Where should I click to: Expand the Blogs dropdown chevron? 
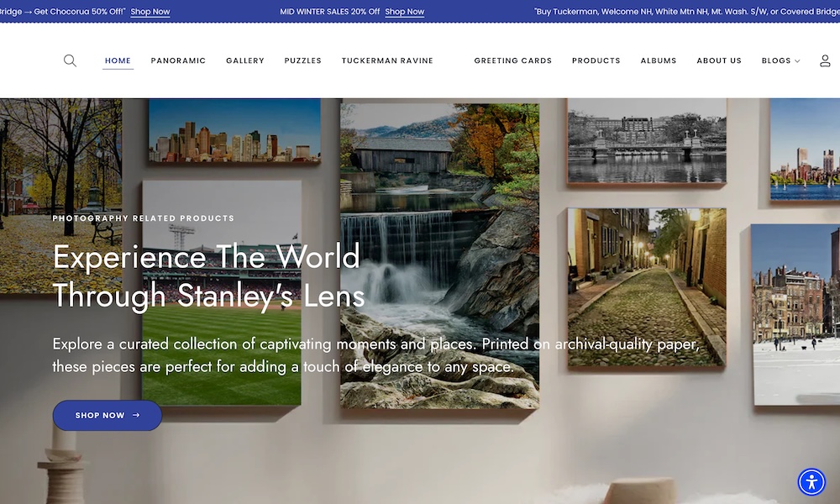pos(797,61)
